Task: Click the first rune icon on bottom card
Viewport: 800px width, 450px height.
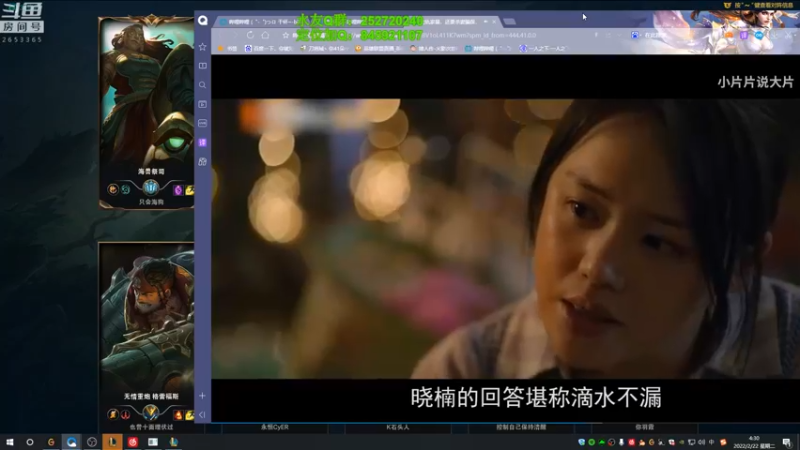Action: click(113, 414)
